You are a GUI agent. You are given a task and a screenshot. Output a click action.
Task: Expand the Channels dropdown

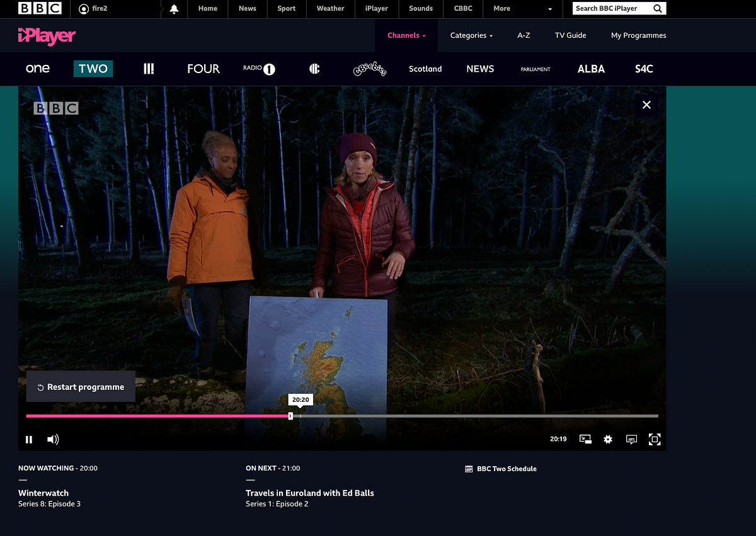(406, 36)
